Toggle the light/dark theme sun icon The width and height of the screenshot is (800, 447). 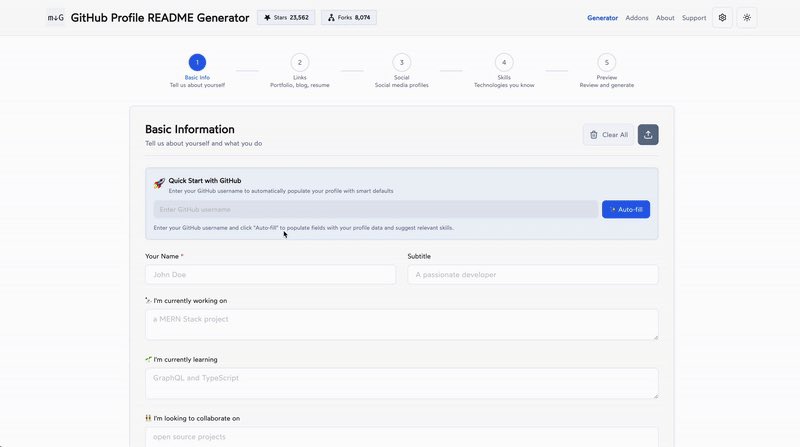pos(746,18)
